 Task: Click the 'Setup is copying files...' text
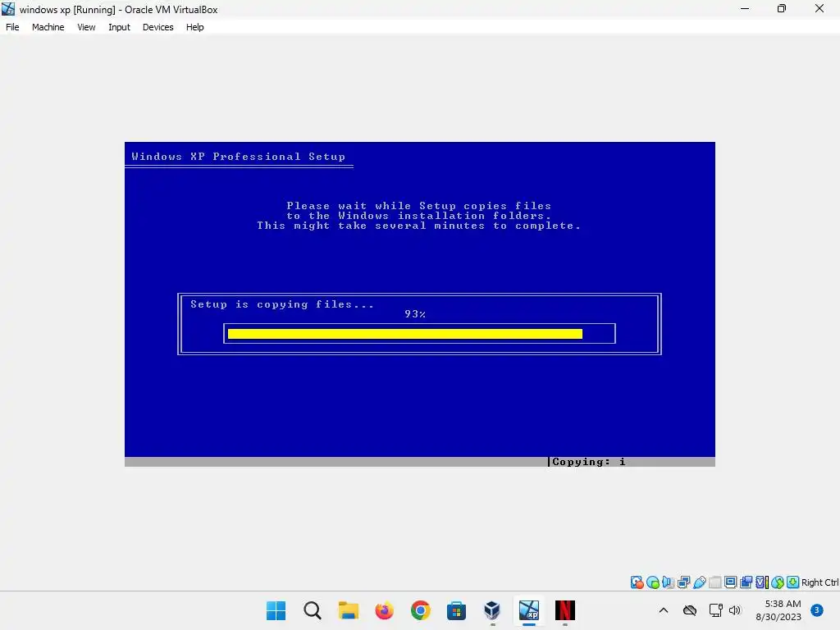pyautogui.click(x=282, y=304)
